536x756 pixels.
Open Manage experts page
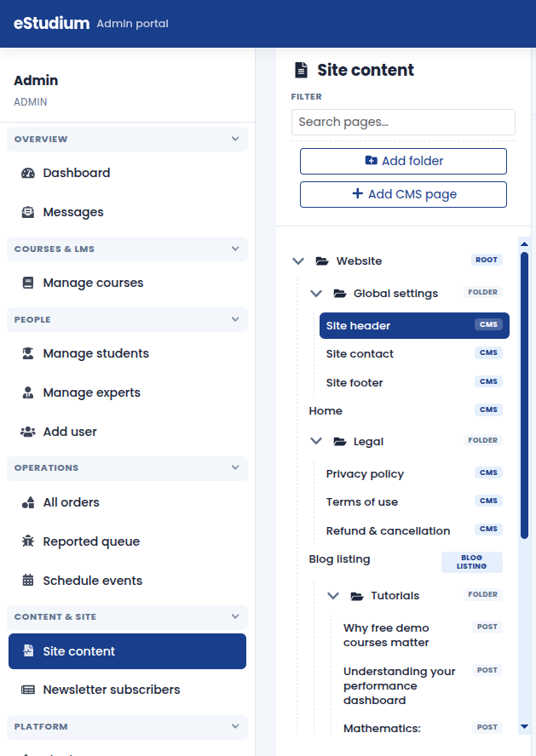(x=127, y=392)
